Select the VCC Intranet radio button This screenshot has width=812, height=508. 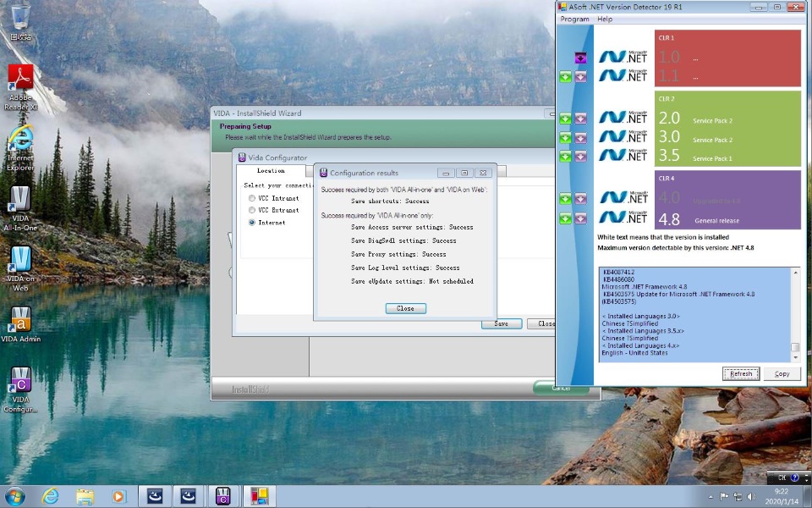[x=252, y=198]
